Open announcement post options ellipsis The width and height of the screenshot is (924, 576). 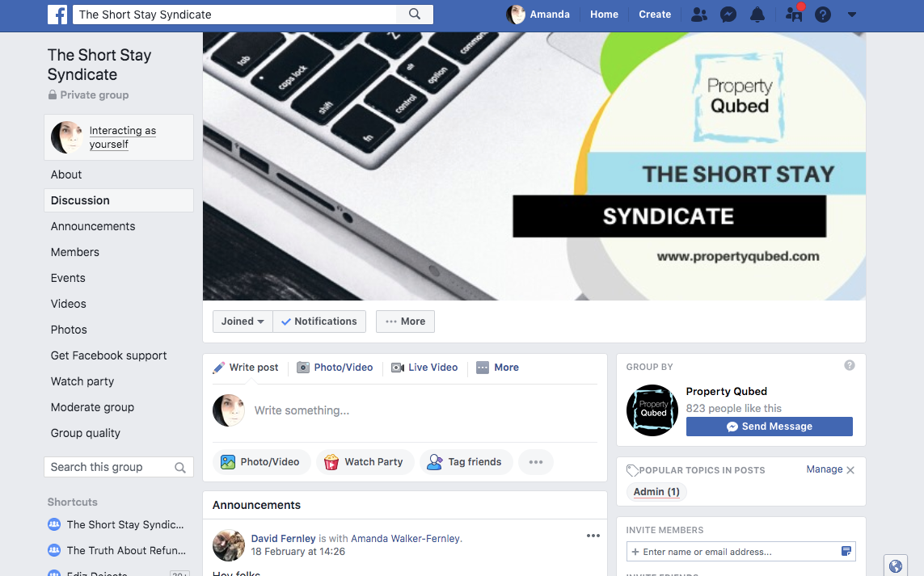(593, 536)
